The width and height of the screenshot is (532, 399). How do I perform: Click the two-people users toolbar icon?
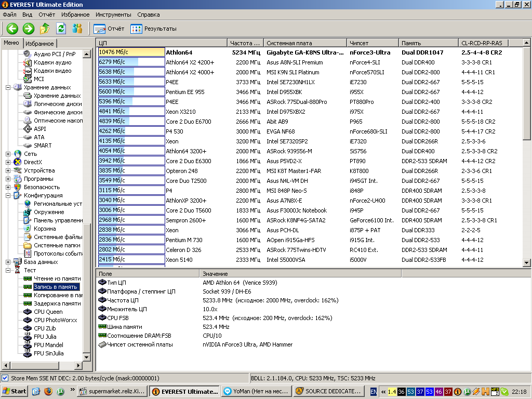coord(77,29)
